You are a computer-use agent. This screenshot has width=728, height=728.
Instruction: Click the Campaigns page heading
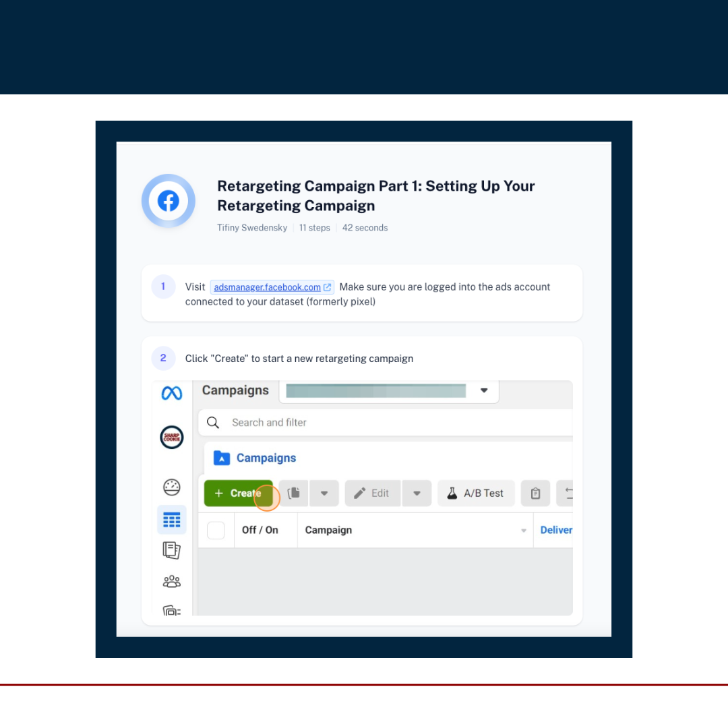[x=235, y=390]
